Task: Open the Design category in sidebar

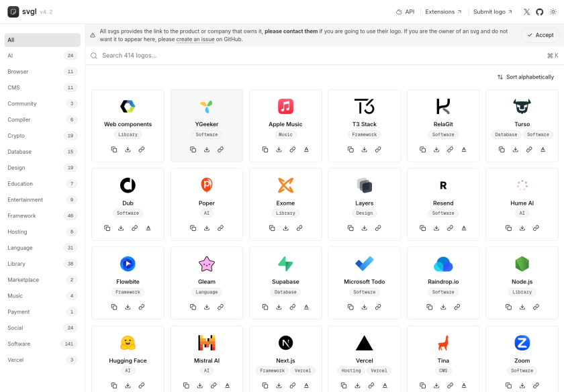Action: (42, 168)
